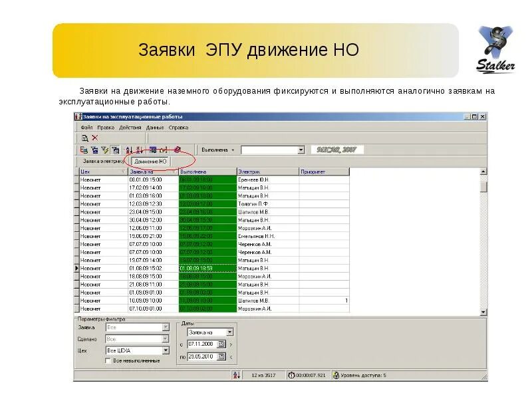
Task: Click the eraser icon at the toolbar's right end
Action: pos(178,150)
